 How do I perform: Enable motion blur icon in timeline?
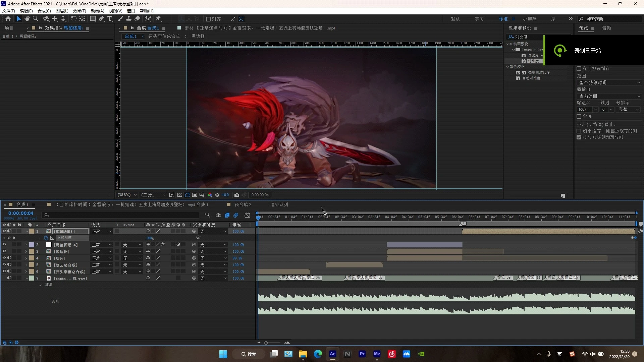point(236,215)
